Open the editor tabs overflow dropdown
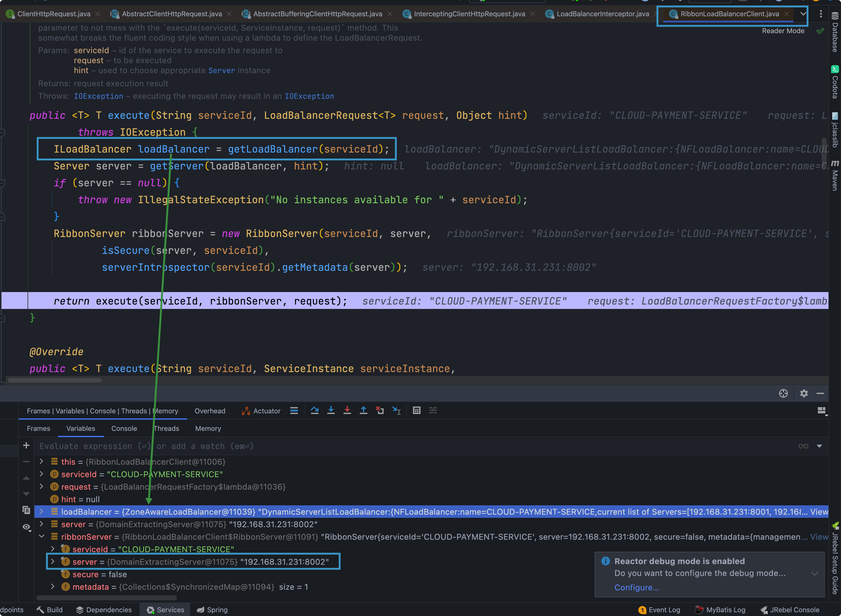Viewport: 841px width, 616px height. (x=803, y=14)
